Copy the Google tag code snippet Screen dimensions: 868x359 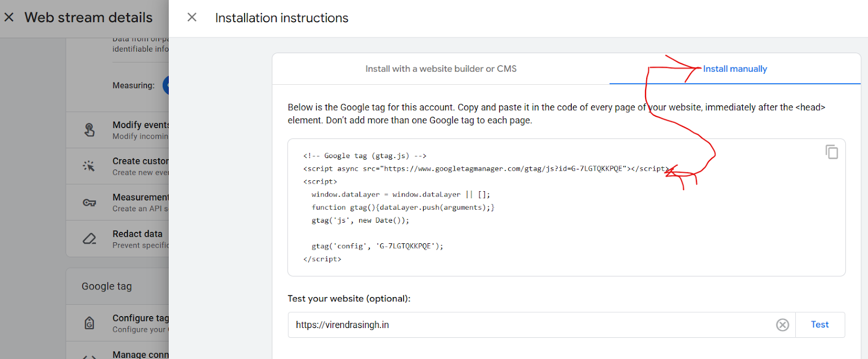coord(832,152)
